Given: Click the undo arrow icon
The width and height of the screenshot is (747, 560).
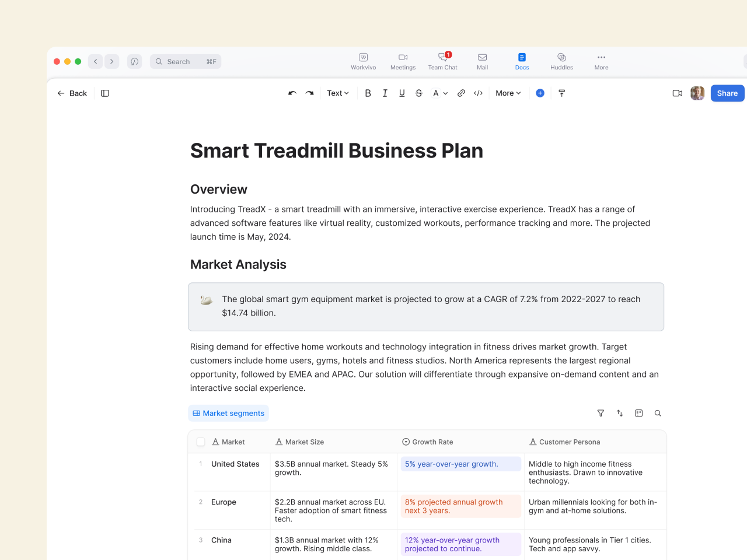Looking at the screenshot, I should pos(292,93).
